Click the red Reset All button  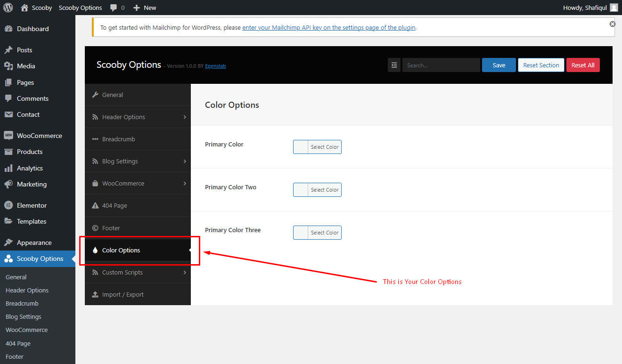[x=583, y=65]
